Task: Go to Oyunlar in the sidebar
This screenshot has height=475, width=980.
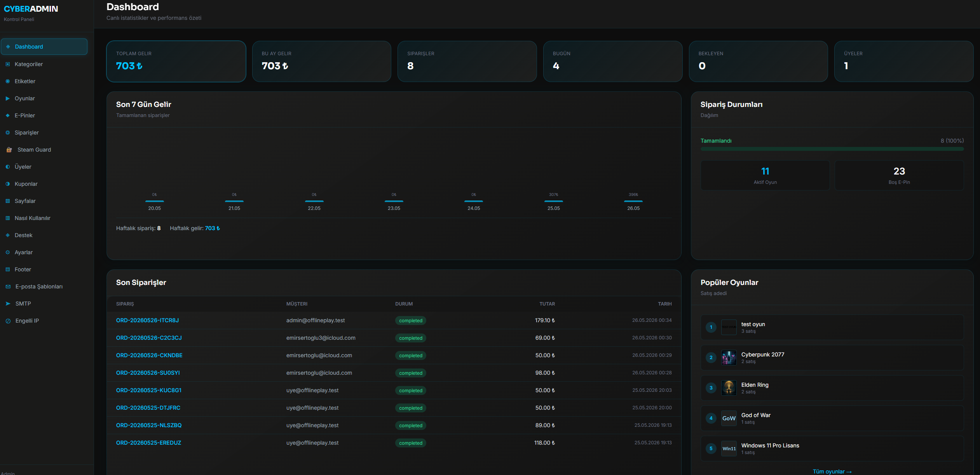Action: coord(44,98)
